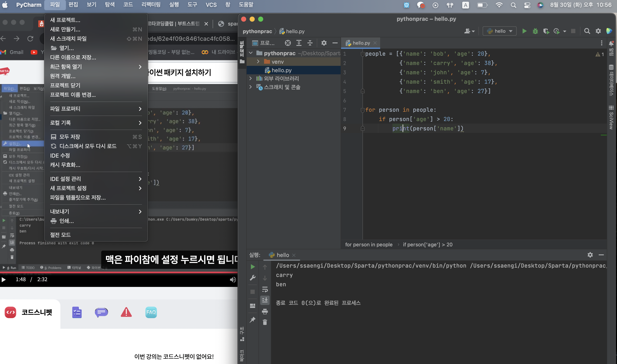Rerun hello in the Run panel
This screenshot has width=617, height=364.
tap(253, 267)
